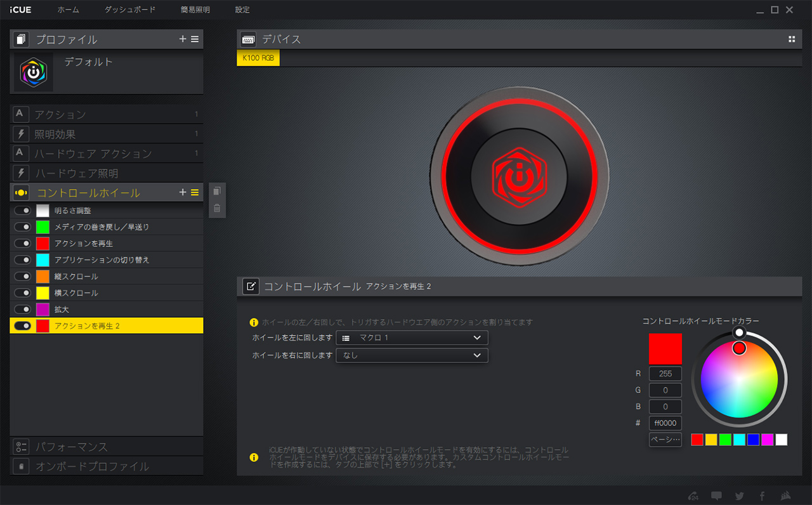
Task: Click the device grid view icon
Action: (x=792, y=39)
